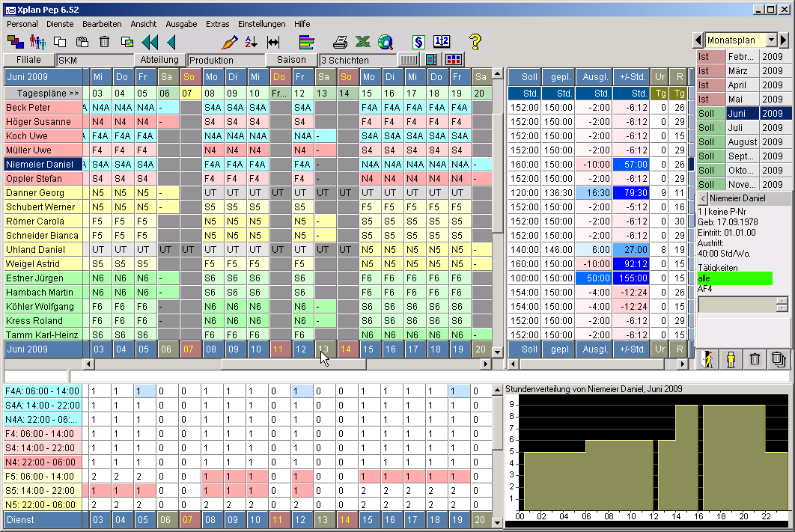This screenshot has width=795, height=532.
Task: Click the Excel export icon
Action: coord(363,42)
